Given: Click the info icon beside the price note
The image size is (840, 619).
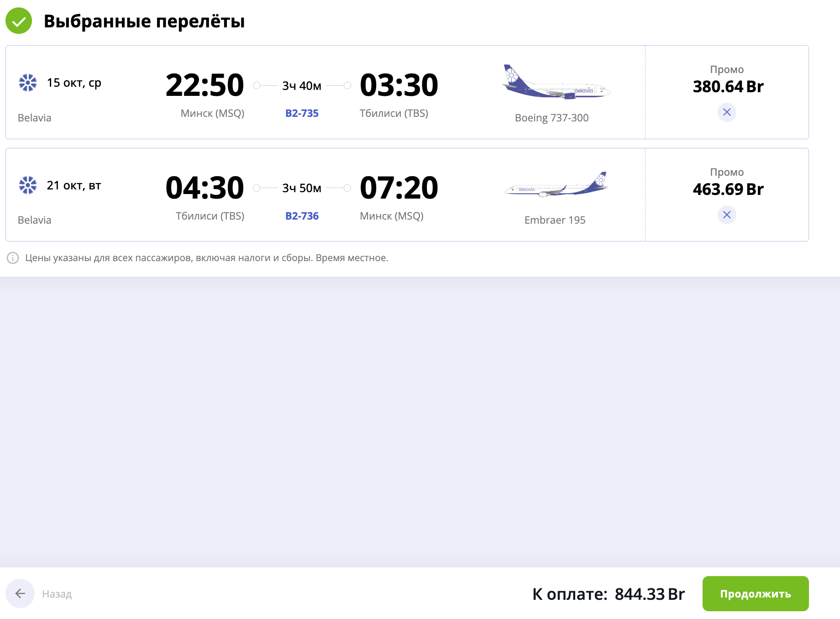Looking at the screenshot, I should pos(13,258).
